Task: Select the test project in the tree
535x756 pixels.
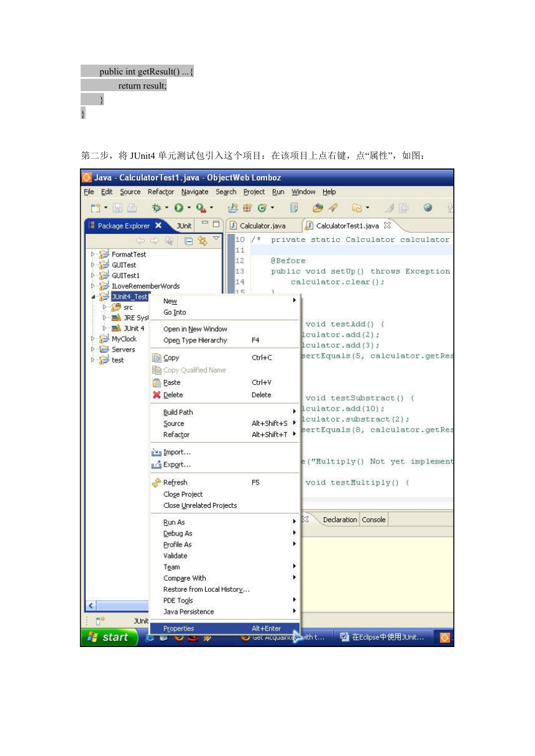Action: [x=118, y=360]
